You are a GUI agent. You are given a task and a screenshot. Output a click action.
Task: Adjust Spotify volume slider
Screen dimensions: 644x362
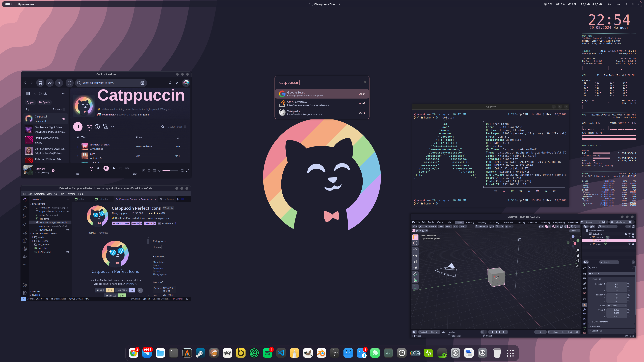(170, 171)
